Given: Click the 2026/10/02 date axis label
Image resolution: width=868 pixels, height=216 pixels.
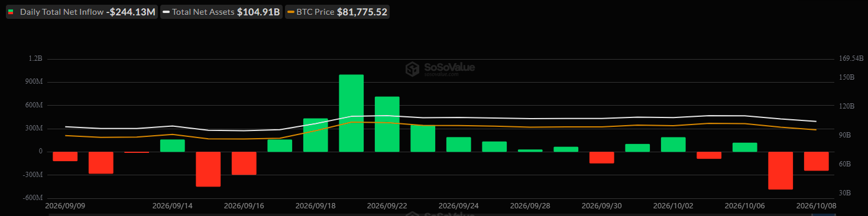Looking at the screenshot, I should (x=673, y=206).
